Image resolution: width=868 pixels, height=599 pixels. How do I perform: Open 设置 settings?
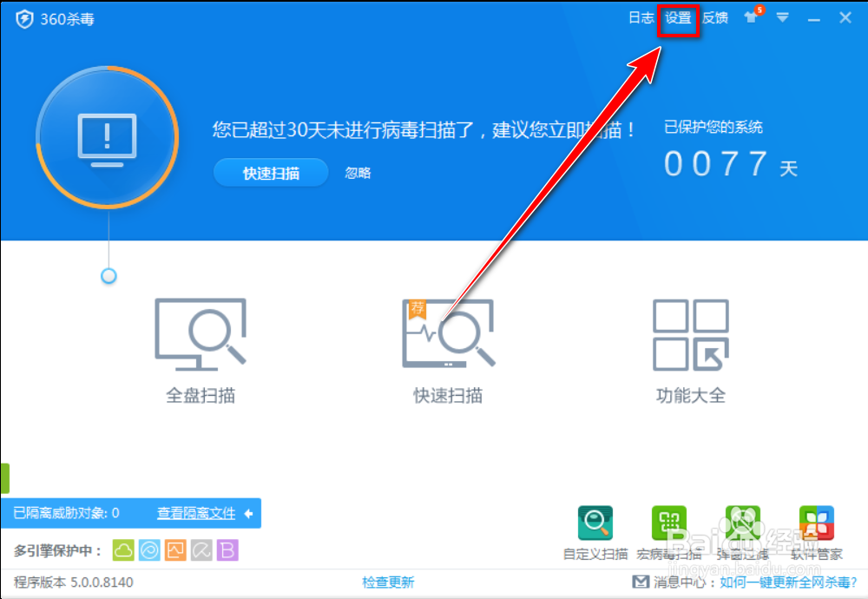(678, 17)
